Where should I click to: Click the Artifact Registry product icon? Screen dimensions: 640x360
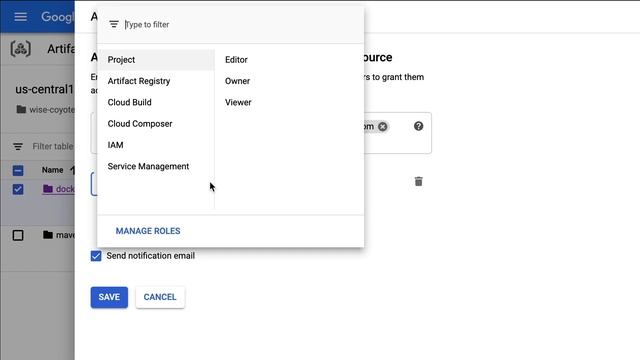[20, 49]
